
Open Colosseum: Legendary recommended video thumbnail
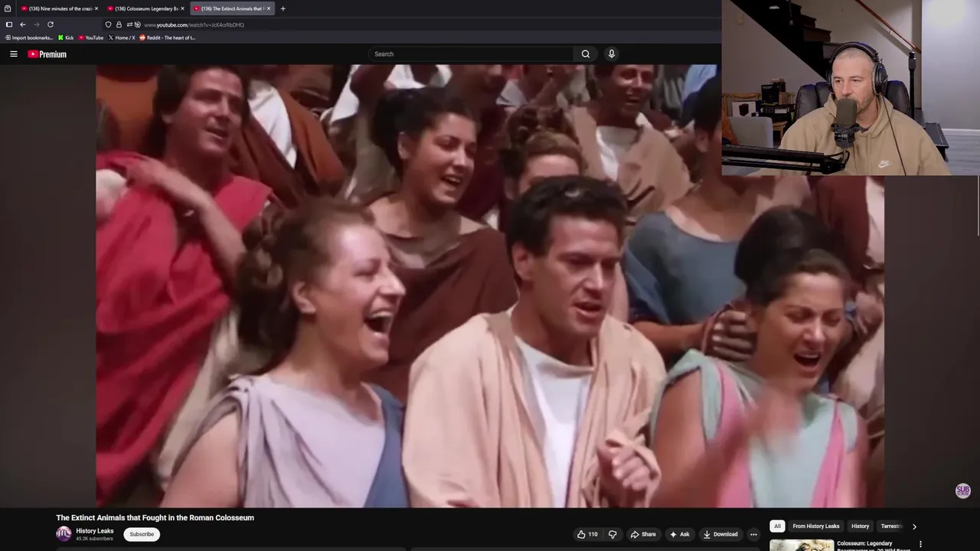[x=802, y=545]
